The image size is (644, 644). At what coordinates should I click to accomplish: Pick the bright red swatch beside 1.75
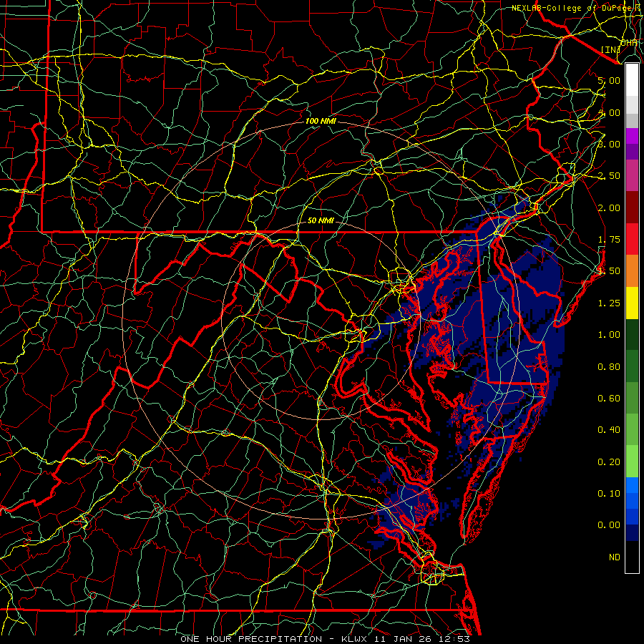pyautogui.click(x=632, y=239)
